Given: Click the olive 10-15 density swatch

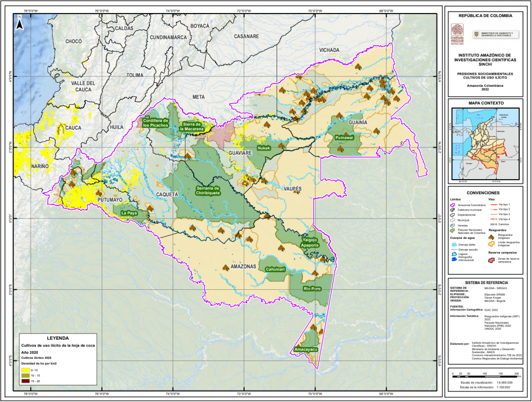Looking at the screenshot, I should pos(25,376).
